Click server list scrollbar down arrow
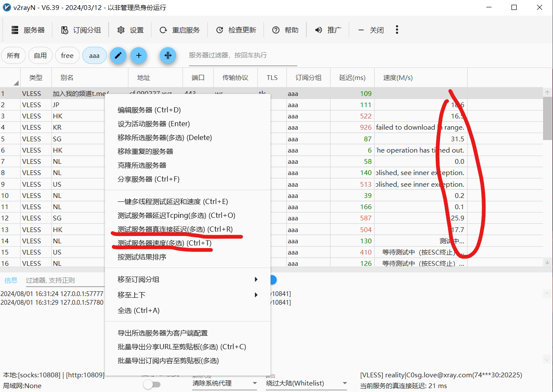 pos(548,262)
